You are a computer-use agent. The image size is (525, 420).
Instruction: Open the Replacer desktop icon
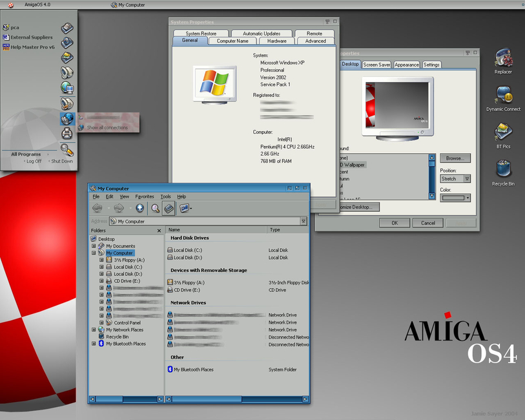tap(503, 61)
